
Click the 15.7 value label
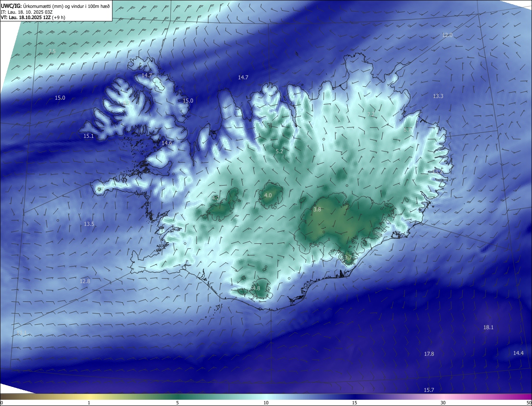click(x=429, y=390)
